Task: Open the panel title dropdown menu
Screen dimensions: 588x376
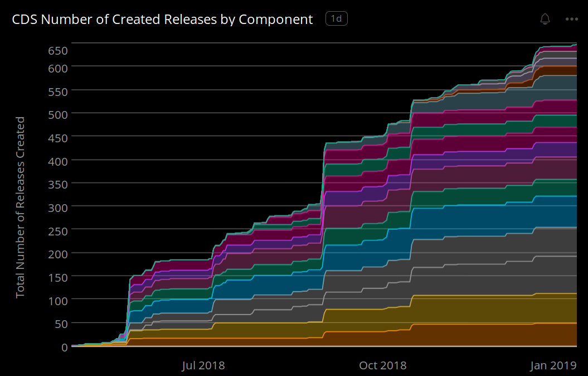Action: [162, 19]
